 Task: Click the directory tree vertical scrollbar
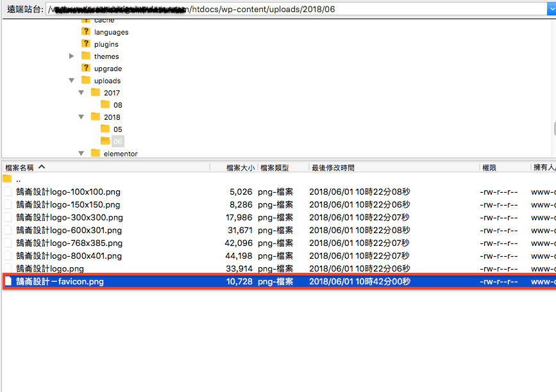553,128
